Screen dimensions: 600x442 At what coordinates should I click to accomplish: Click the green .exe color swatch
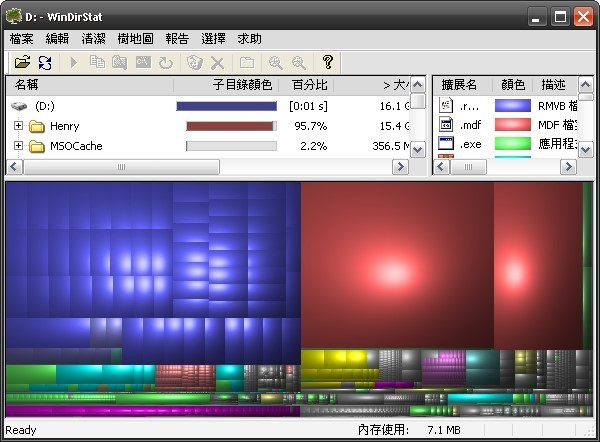click(x=513, y=144)
